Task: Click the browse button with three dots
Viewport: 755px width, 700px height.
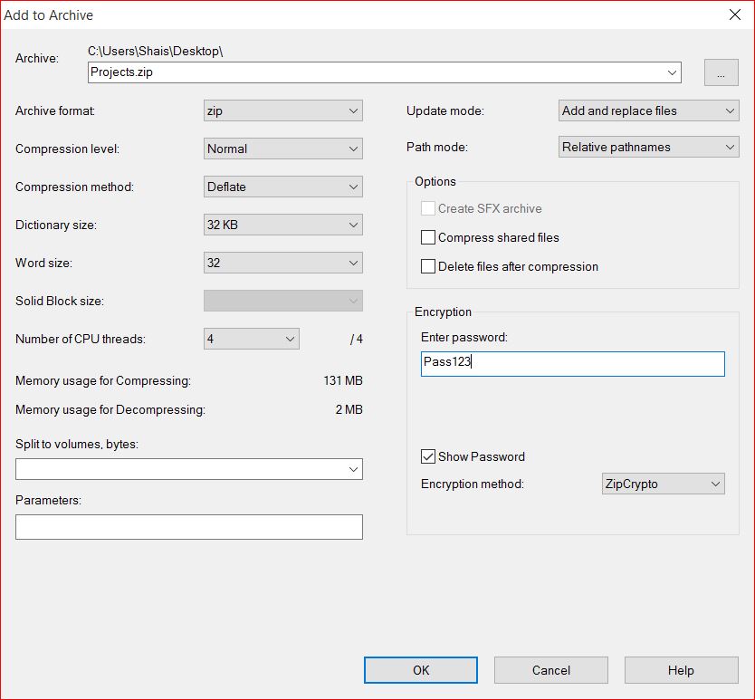Action: click(x=721, y=73)
